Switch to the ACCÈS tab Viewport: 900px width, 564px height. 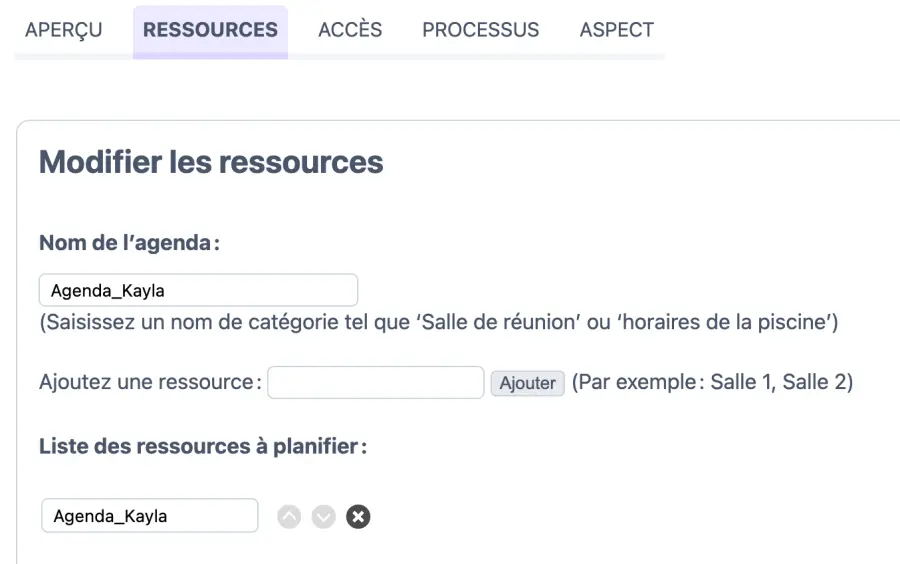tap(350, 30)
